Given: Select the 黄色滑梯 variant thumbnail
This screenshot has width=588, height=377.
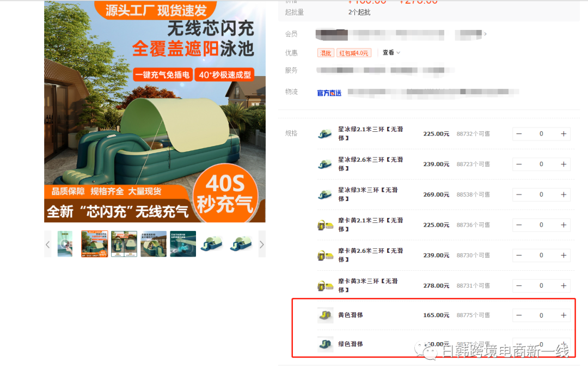Looking at the screenshot, I should pyautogui.click(x=325, y=315).
